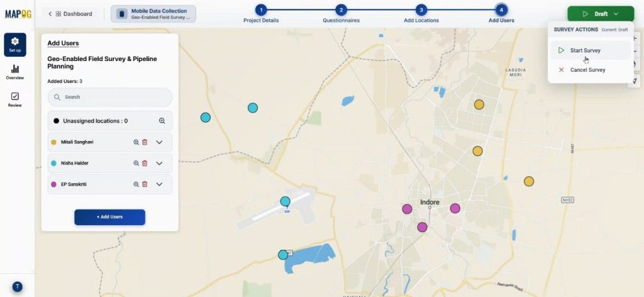Image resolution: width=644 pixels, height=297 pixels.
Task: Choose Cancel Survey option
Action: [587, 70]
